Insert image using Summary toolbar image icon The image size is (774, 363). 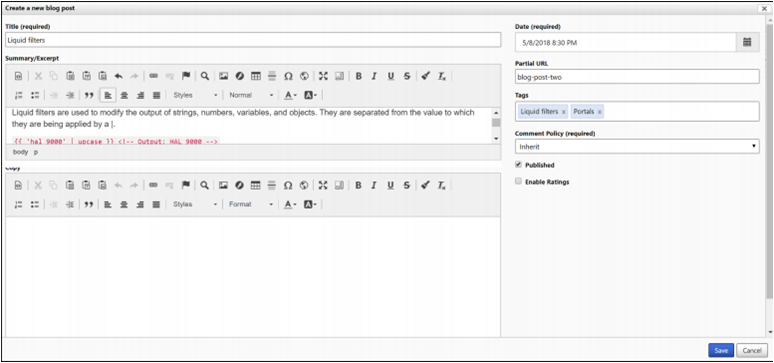click(x=224, y=76)
